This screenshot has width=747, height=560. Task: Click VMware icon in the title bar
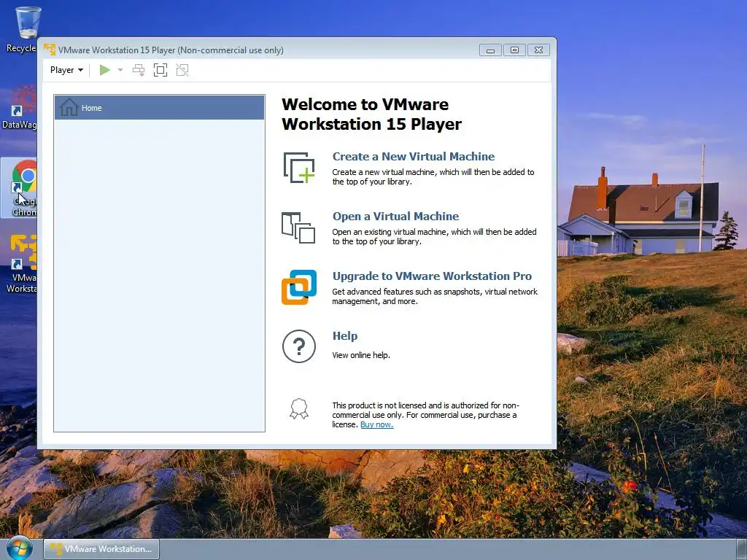pyautogui.click(x=50, y=50)
